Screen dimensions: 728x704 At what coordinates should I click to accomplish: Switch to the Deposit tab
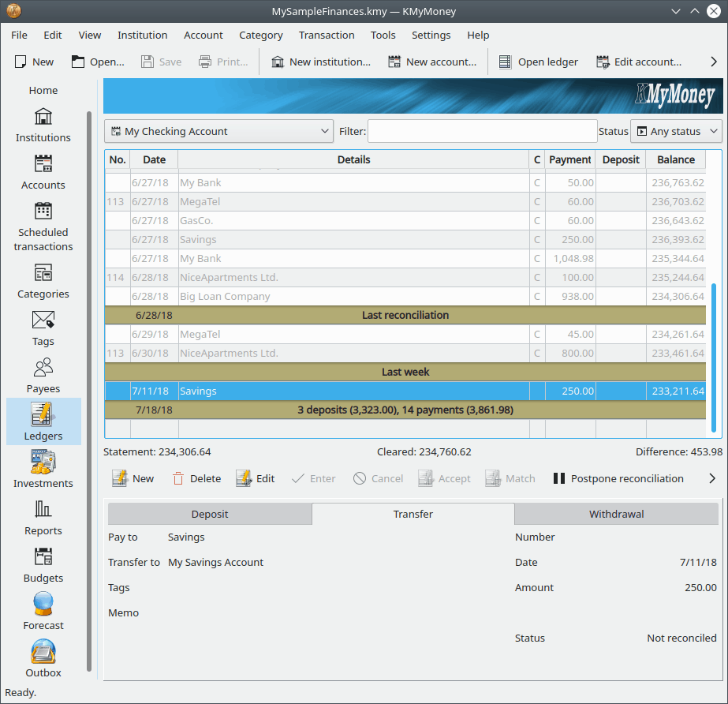point(210,514)
